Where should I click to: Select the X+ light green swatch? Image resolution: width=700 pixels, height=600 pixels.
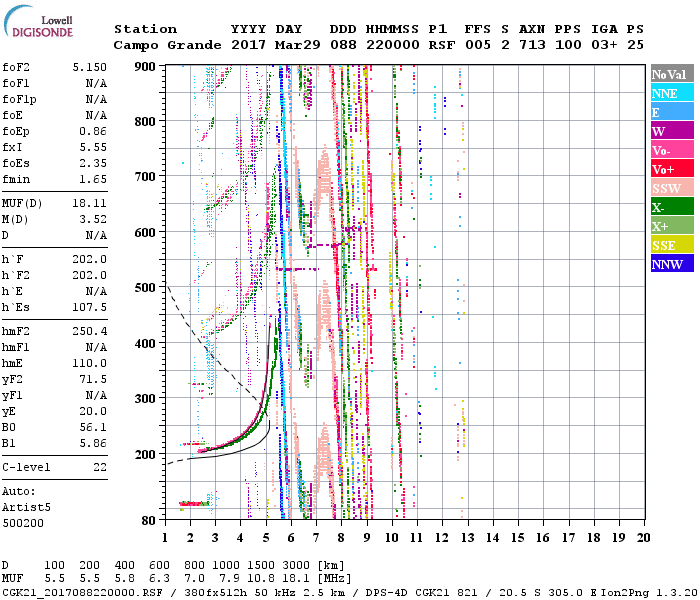pos(672,226)
